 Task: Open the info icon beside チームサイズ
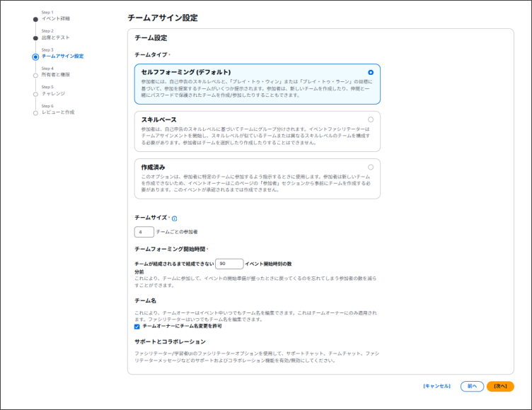pos(174,219)
